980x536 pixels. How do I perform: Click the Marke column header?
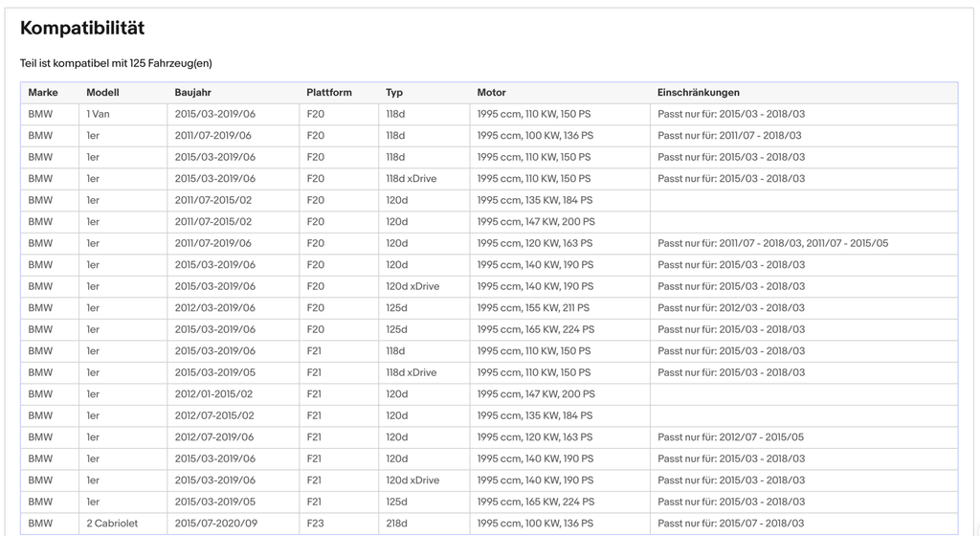pos(42,93)
